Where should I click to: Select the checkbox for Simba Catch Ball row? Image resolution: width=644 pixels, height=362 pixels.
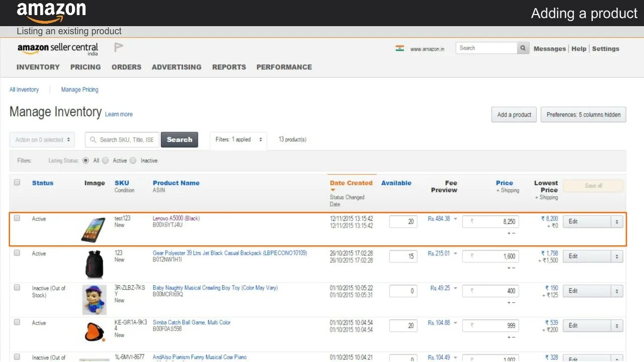tap(17, 322)
